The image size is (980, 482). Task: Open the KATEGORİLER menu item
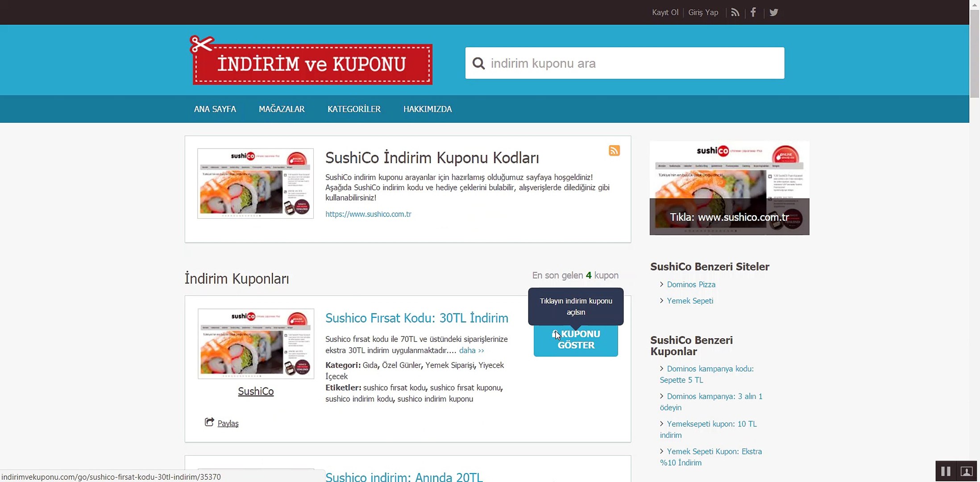pos(354,109)
